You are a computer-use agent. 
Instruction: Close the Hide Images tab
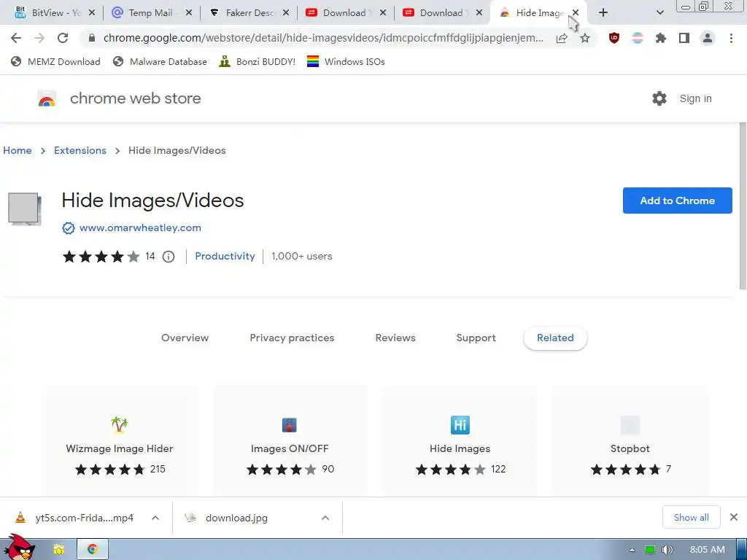coord(576,13)
